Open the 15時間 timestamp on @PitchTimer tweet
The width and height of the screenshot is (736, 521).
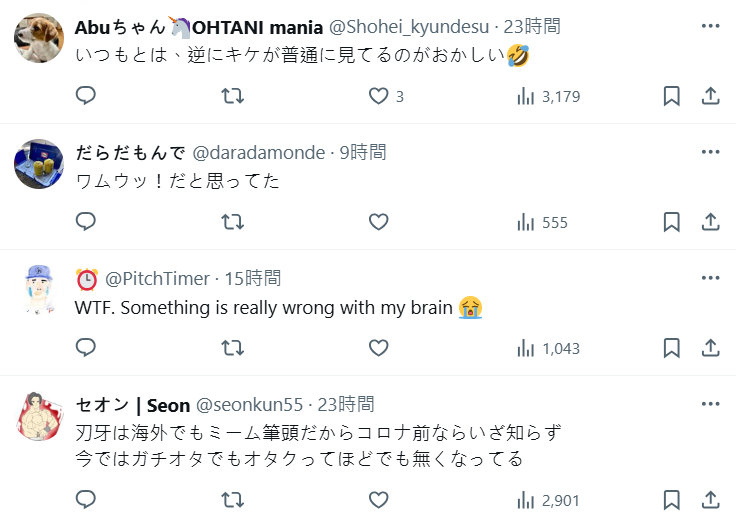click(x=252, y=278)
